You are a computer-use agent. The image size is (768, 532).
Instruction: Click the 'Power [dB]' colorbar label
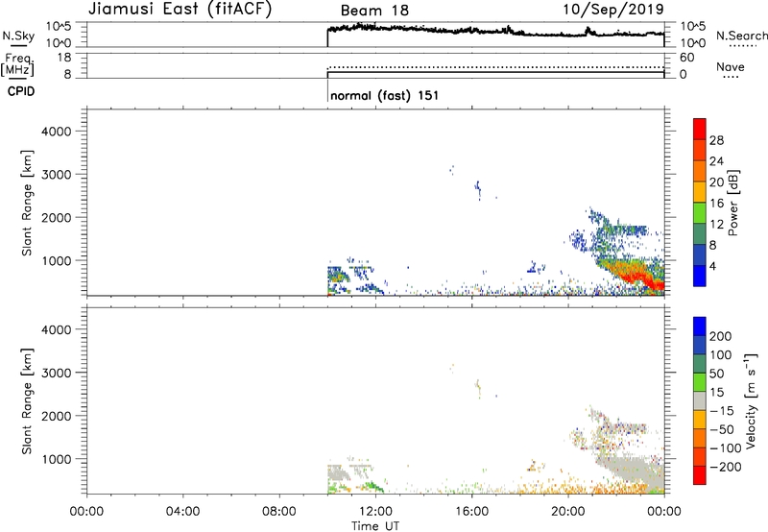pyautogui.click(x=732, y=203)
